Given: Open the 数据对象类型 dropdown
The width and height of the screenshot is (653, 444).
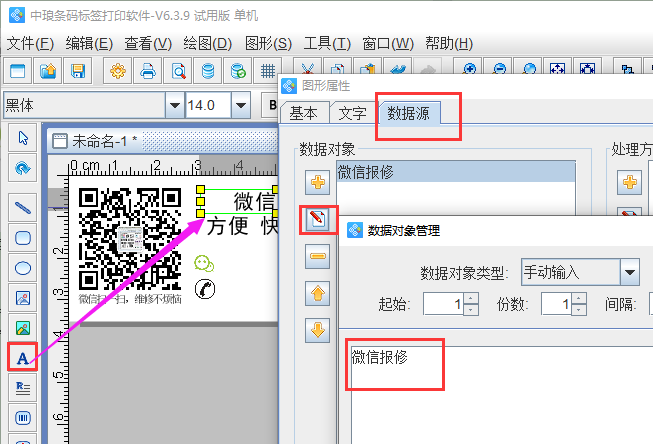Looking at the screenshot, I should click(x=630, y=272).
